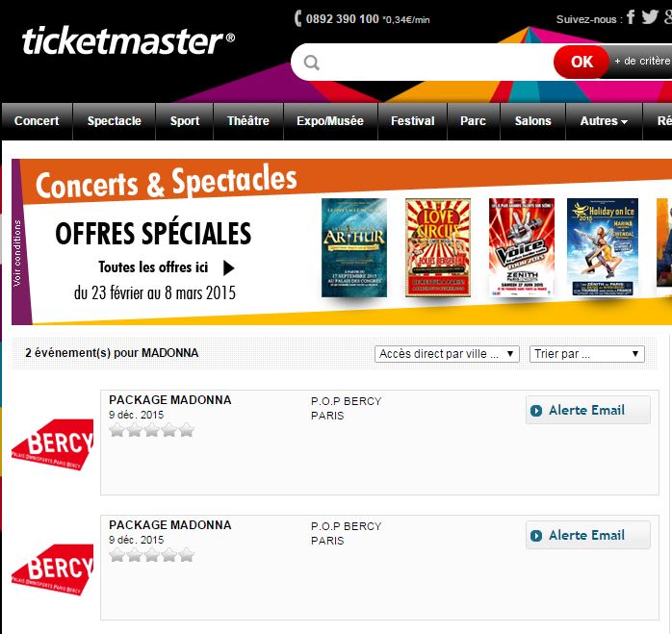
Task: Rate first Package Madonna with five stars
Action: [187, 430]
